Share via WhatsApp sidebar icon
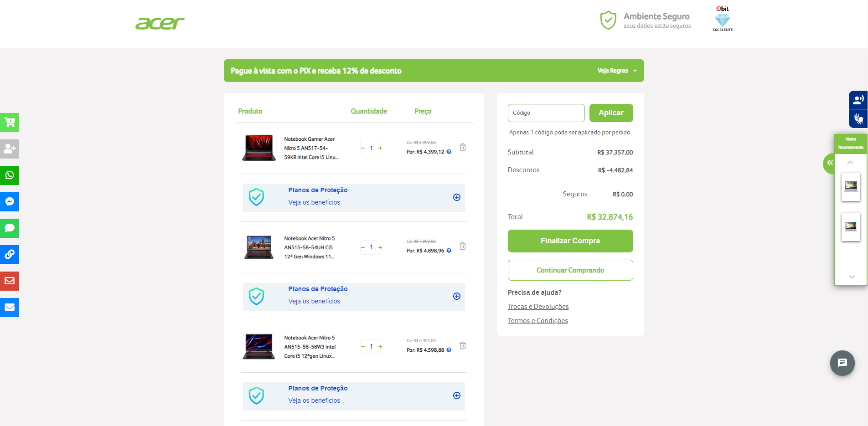This screenshot has width=868, height=426. pos(10,175)
